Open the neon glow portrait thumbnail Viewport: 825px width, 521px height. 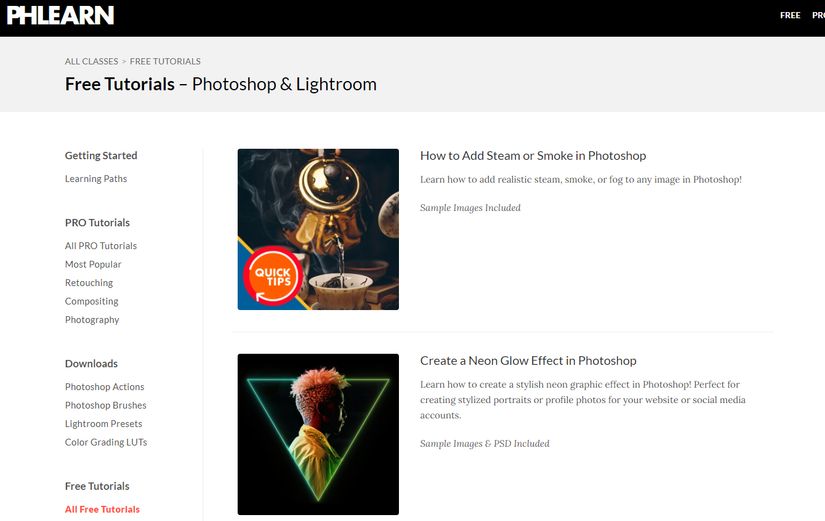pyautogui.click(x=318, y=434)
